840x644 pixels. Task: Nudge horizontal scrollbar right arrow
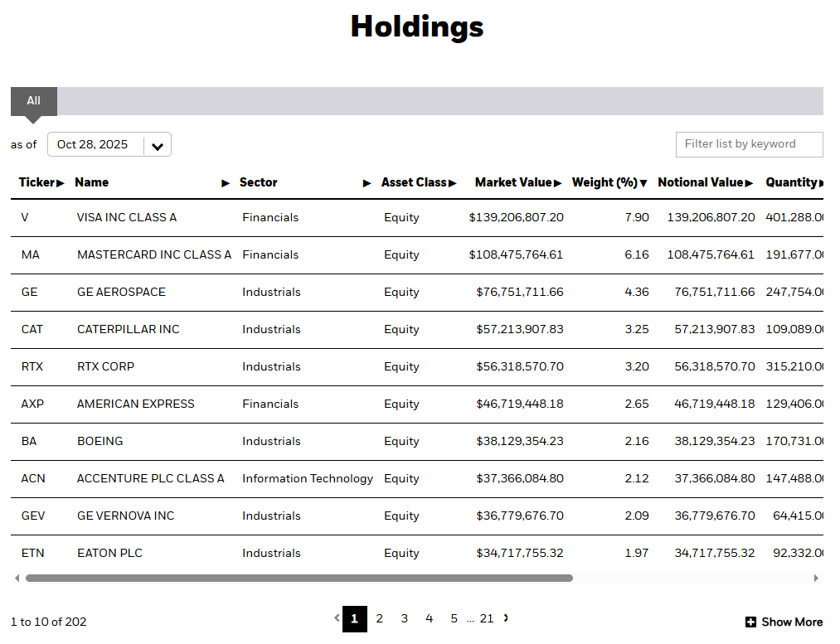click(817, 579)
